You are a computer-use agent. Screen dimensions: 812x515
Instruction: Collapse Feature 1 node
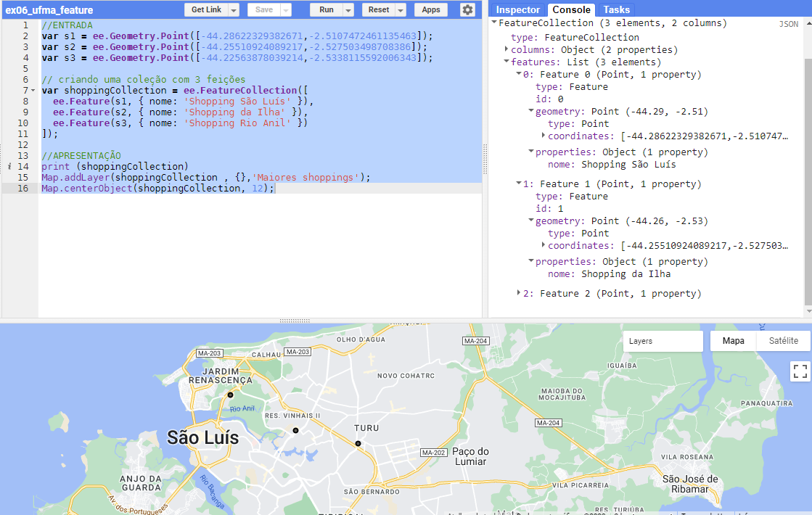pos(518,184)
